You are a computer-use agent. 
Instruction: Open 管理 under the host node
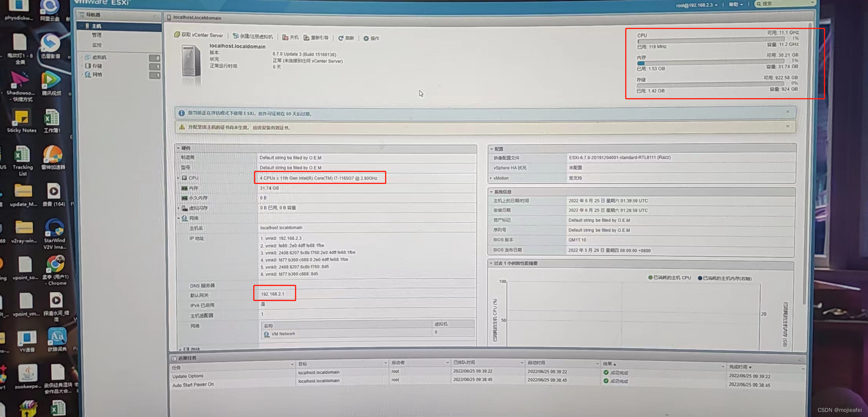[x=97, y=35]
